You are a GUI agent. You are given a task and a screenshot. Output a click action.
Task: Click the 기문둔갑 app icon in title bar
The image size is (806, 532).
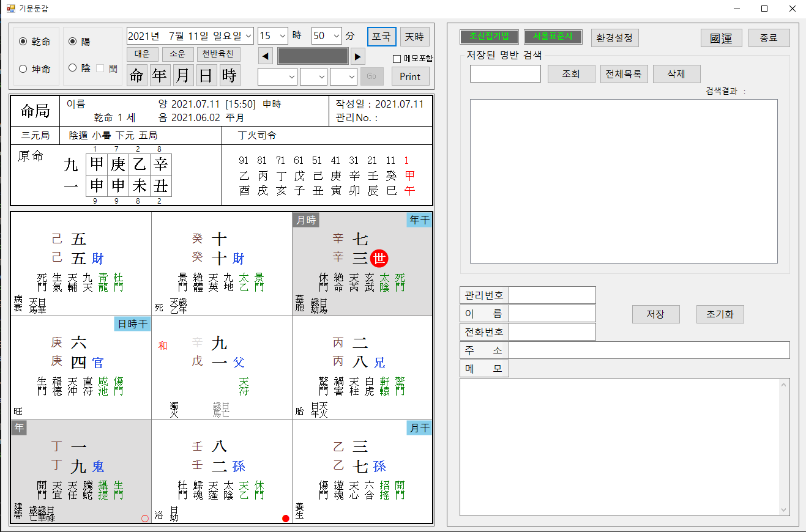tap(10, 9)
